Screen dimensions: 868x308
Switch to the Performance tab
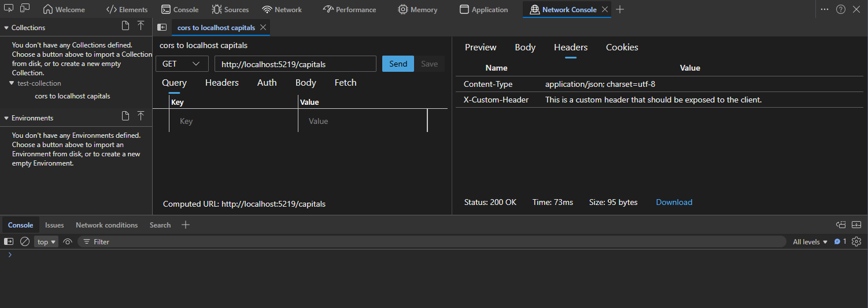pyautogui.click(x=350, y=9)
